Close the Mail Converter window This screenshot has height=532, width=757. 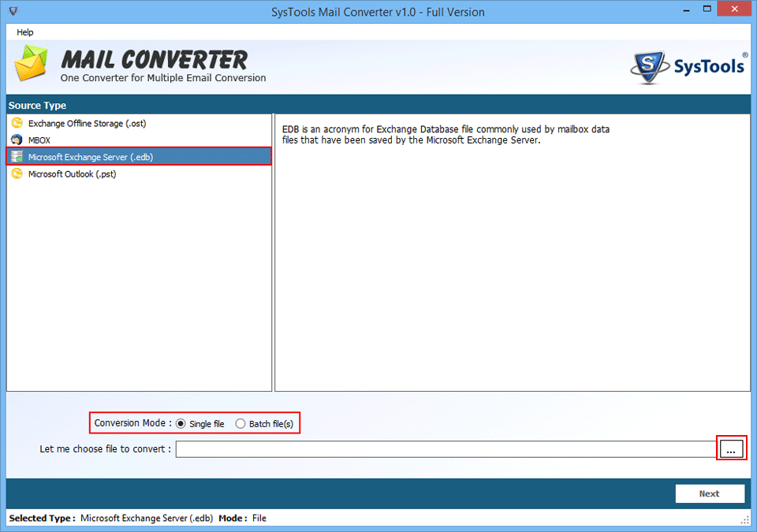pyautogui.click(x=735, y=9)
